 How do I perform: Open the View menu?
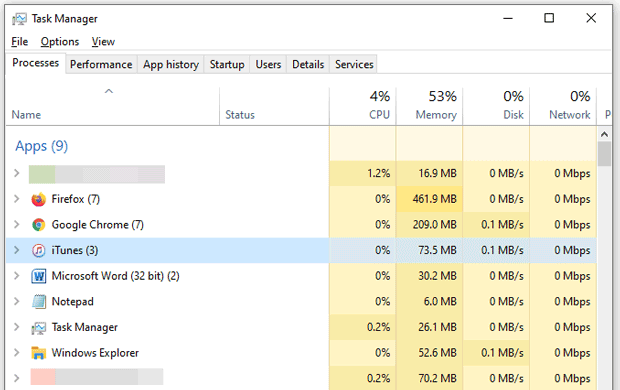point(103,42)
